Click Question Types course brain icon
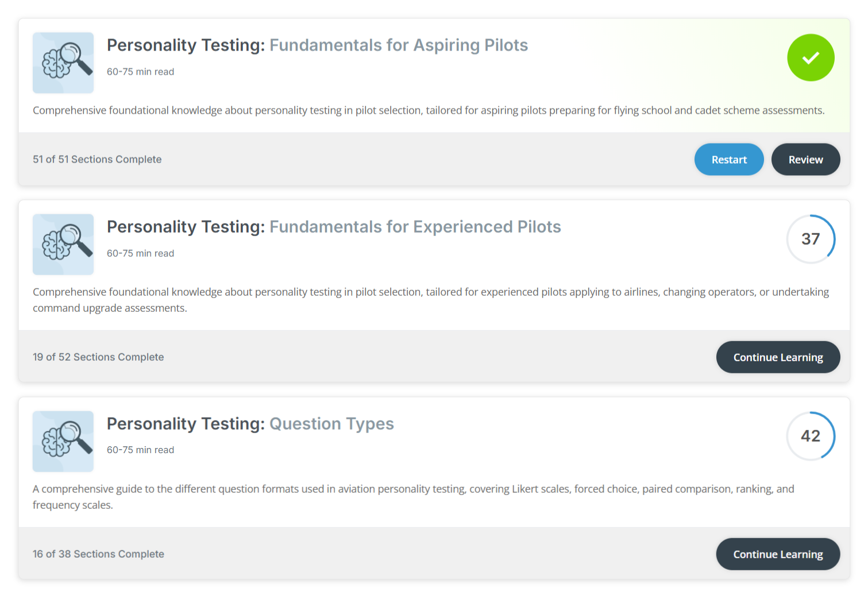The image size is (868, 599). (x=63, y=441)
